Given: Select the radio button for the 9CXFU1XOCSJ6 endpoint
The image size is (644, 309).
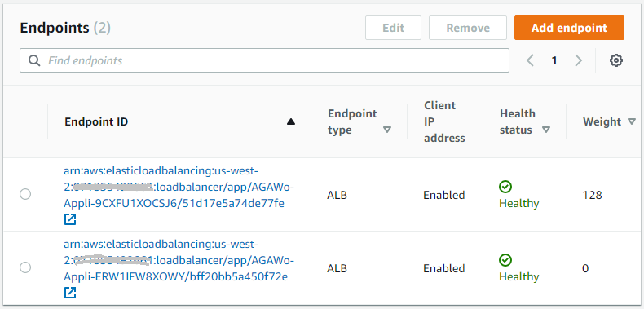Looking at the screenshot, I should pos(25,194).
